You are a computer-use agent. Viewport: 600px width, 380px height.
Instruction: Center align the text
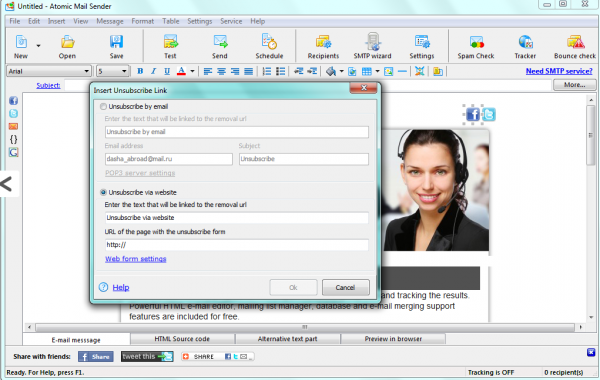(x=221, y=71)
